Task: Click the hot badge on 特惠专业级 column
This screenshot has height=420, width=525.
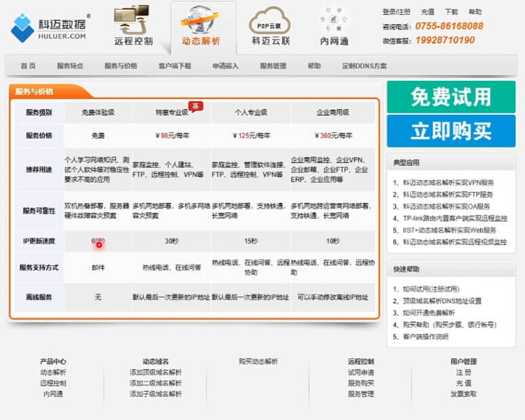Action: click(x=197, y=104)
